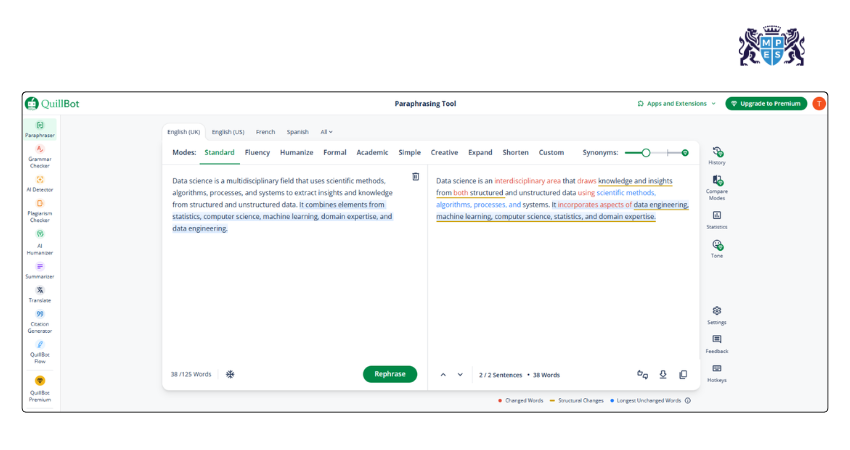The image size is (850, 450).
Task: Open the Plagiarism Checker from sidebar
Action: (40, 208)
